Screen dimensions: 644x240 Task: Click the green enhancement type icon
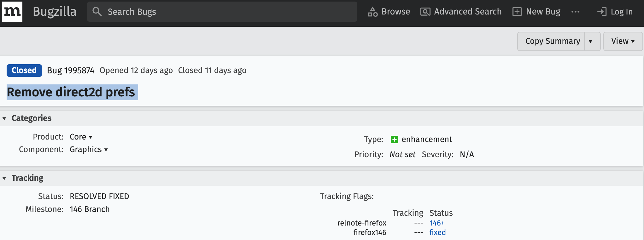(394, 139)
